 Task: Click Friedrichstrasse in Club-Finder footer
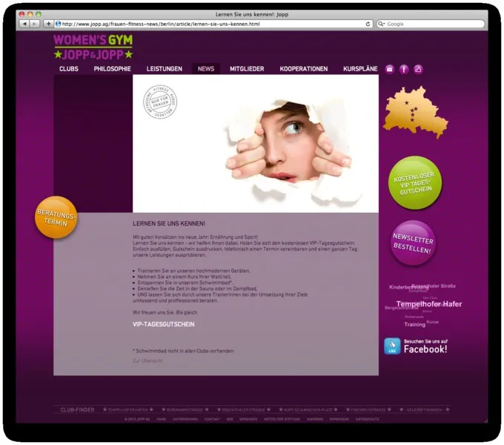(x=368, y=409)
